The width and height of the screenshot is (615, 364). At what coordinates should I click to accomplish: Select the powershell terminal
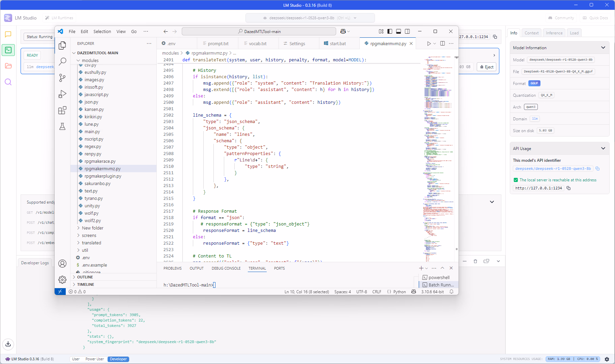pos(439,277)
